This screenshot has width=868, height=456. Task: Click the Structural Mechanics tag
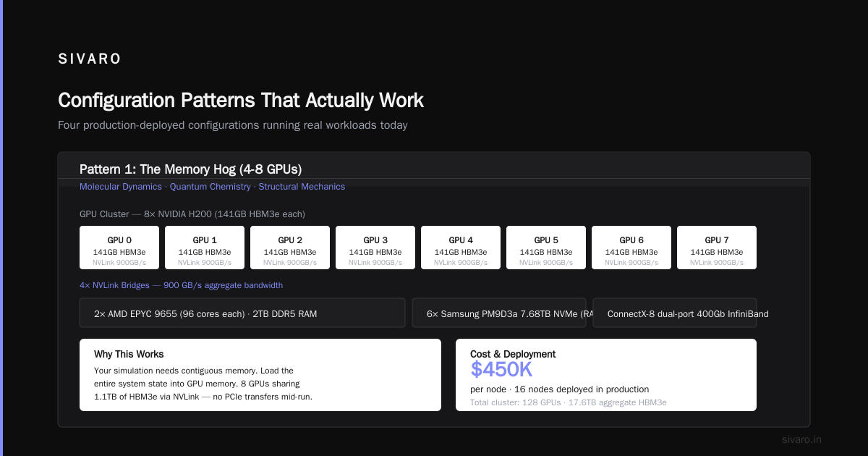pos(302,187)
